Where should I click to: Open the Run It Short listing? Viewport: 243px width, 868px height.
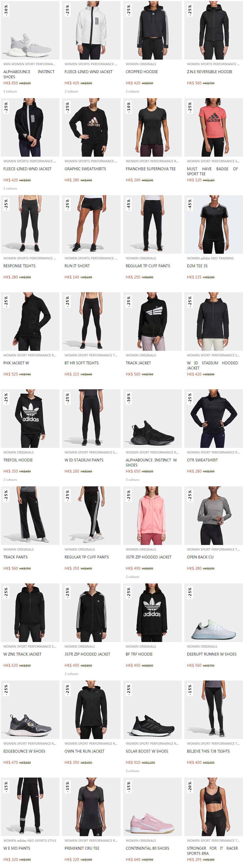(77, 266)
